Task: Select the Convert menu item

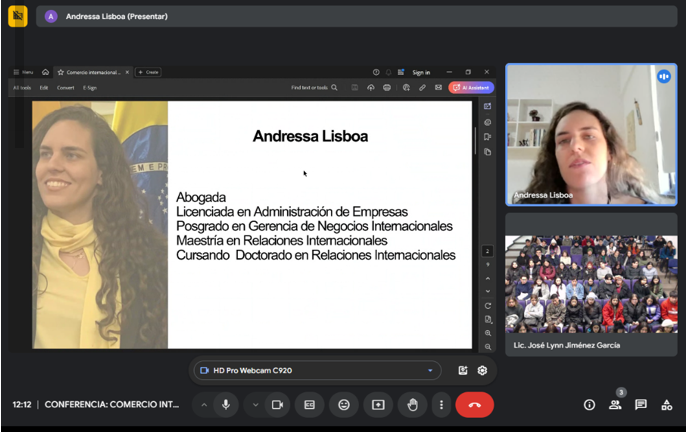Action: (65, 88)
